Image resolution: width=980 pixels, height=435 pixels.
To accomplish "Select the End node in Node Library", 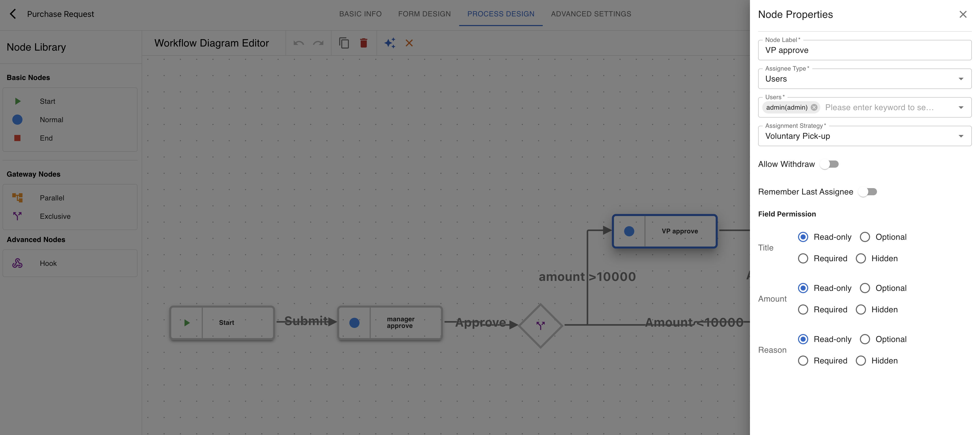I will tap(70, 138).
